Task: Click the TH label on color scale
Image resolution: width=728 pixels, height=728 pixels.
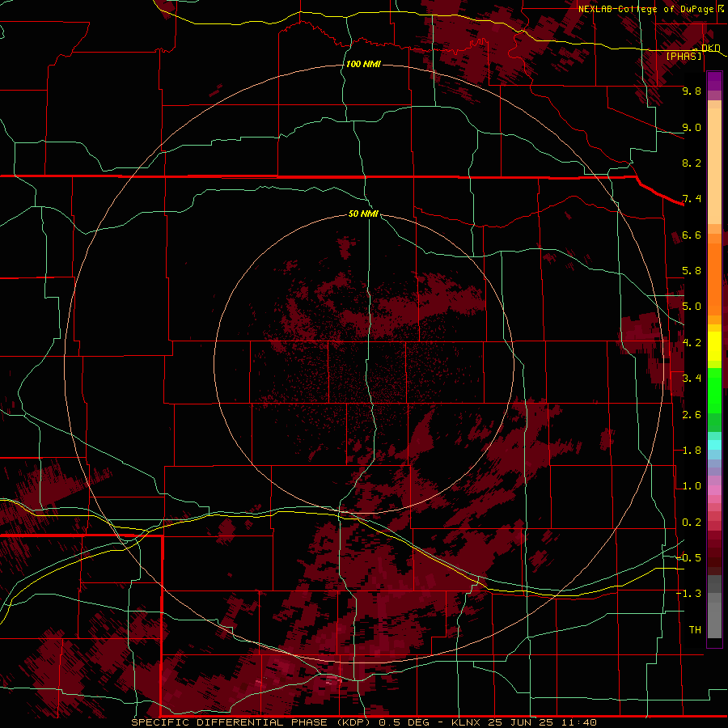Action: coord(695,629)
